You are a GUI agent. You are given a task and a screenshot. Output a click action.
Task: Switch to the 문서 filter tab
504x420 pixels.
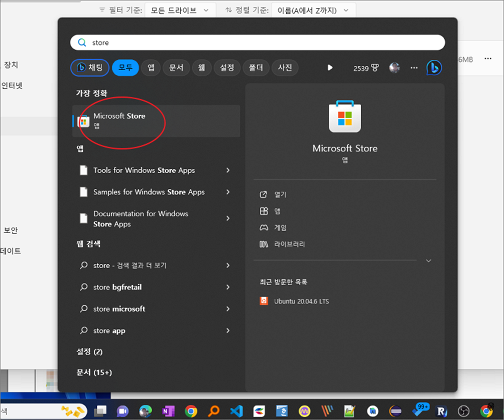(x=176, y=68)
